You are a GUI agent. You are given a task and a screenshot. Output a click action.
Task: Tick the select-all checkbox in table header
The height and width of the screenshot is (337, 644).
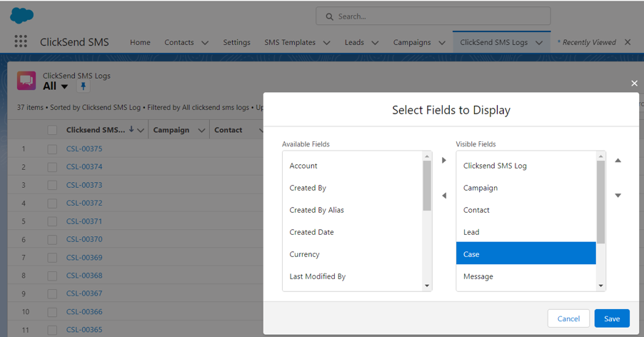(x=52, y=130)
